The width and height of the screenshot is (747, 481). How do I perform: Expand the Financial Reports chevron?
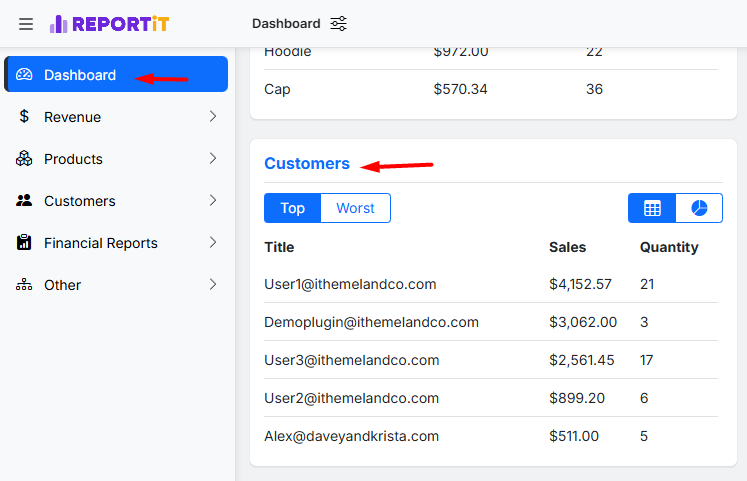[x=212, y=243]
